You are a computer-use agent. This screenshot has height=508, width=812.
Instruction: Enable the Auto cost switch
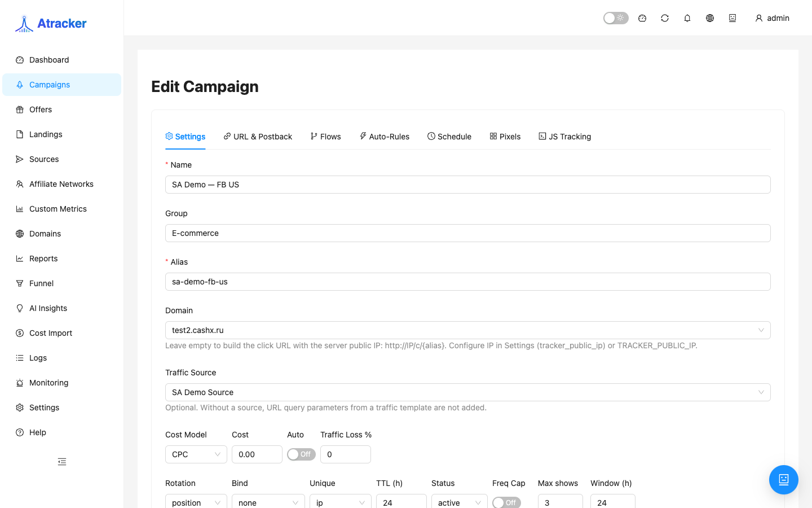click(301, 454)
